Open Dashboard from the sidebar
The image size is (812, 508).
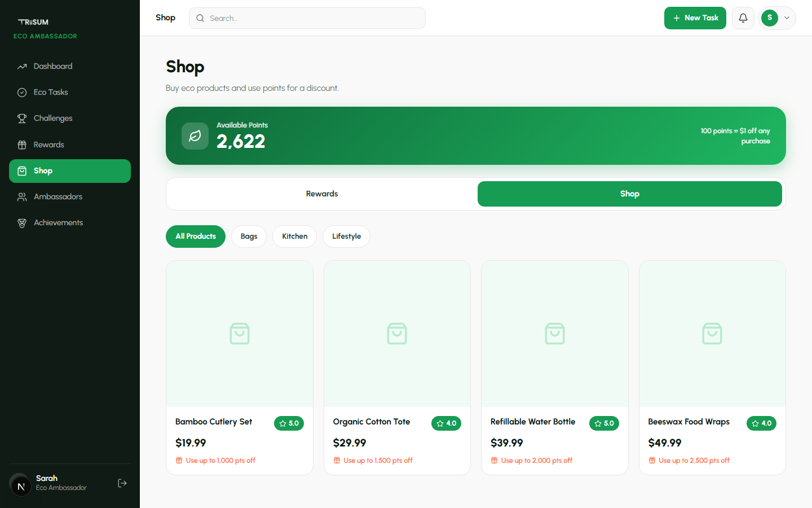pos(70,67)
